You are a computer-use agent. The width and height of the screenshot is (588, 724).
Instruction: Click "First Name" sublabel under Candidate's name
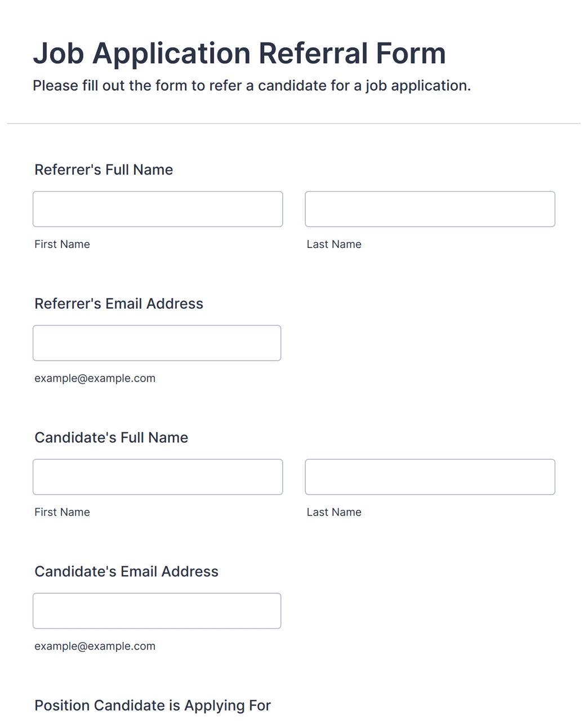tap(62, 512)
